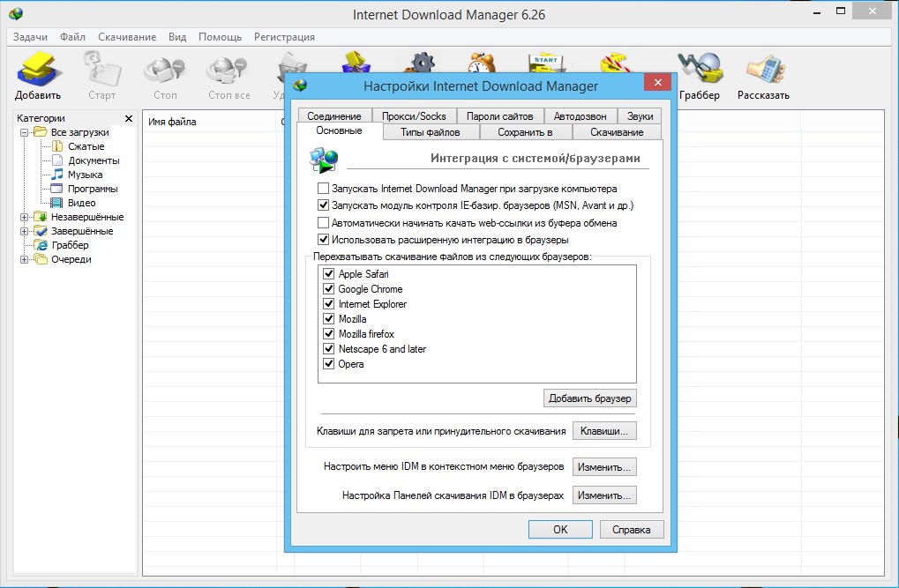899x588 pixels.
Task: Switch to the Типы файлов tab
Action: [x=430, y=132]
